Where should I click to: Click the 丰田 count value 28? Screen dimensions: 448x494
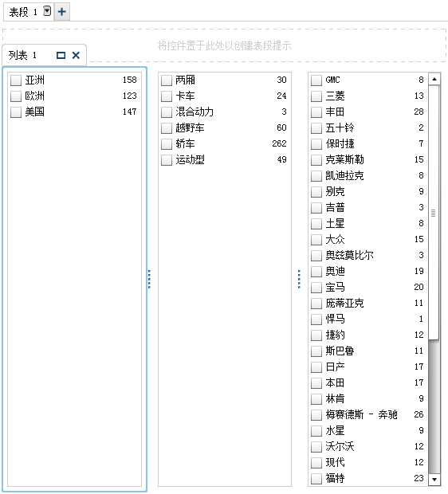click(x=419, y=112)
